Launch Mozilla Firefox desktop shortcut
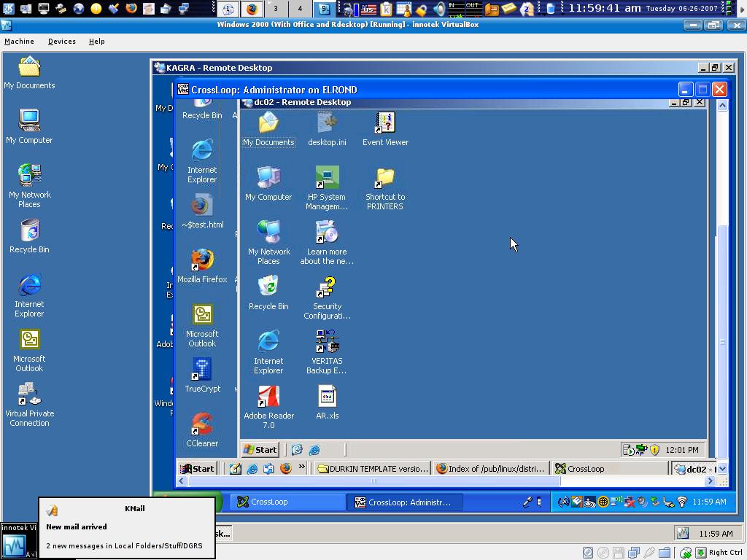Image resolution: width=747 pixels, height=560 pixels. (202, 260)
